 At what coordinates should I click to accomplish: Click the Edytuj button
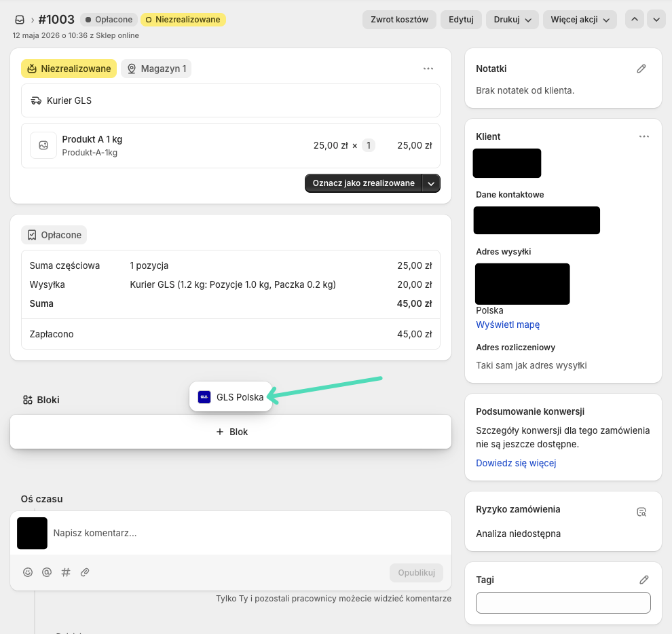(461, 20)
